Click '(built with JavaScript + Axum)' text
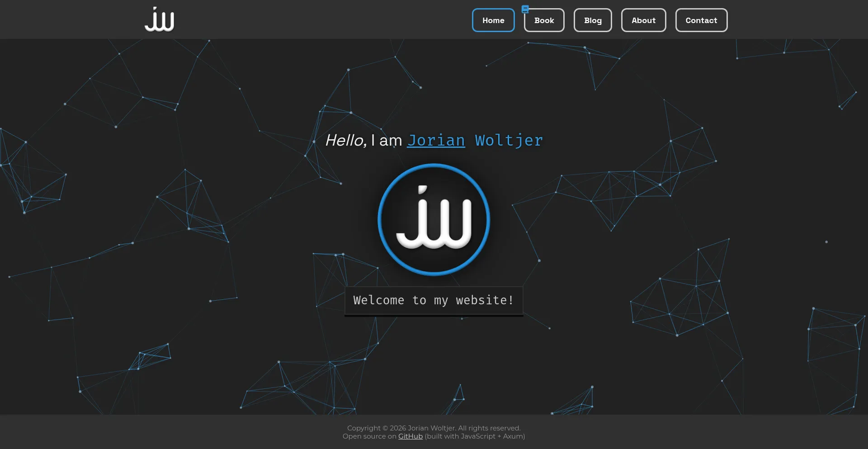868x449 pixels. pyautogui.click(x=475, y=436)
